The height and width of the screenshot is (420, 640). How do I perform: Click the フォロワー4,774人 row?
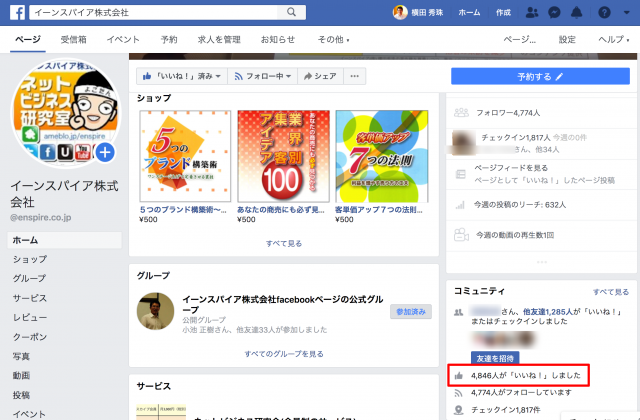pos(542,113)
